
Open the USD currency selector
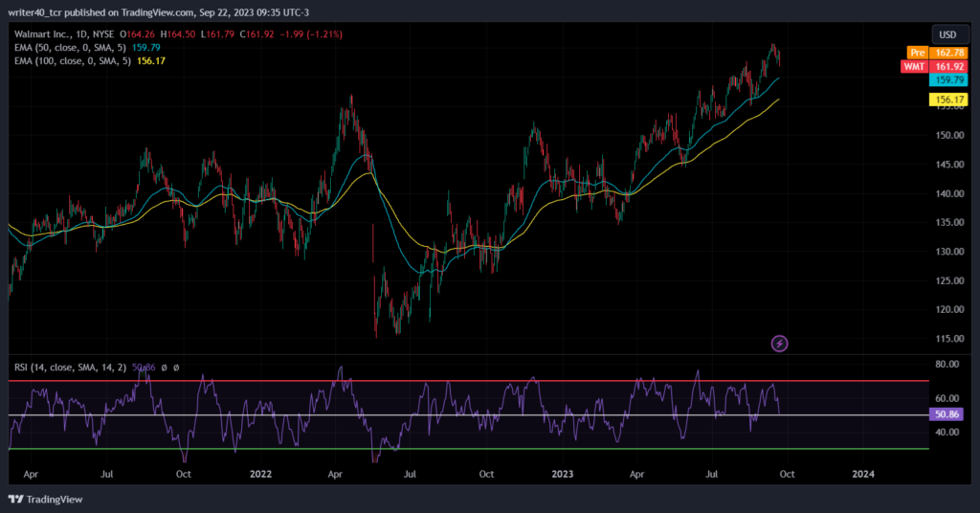click(x=948, y=34)
